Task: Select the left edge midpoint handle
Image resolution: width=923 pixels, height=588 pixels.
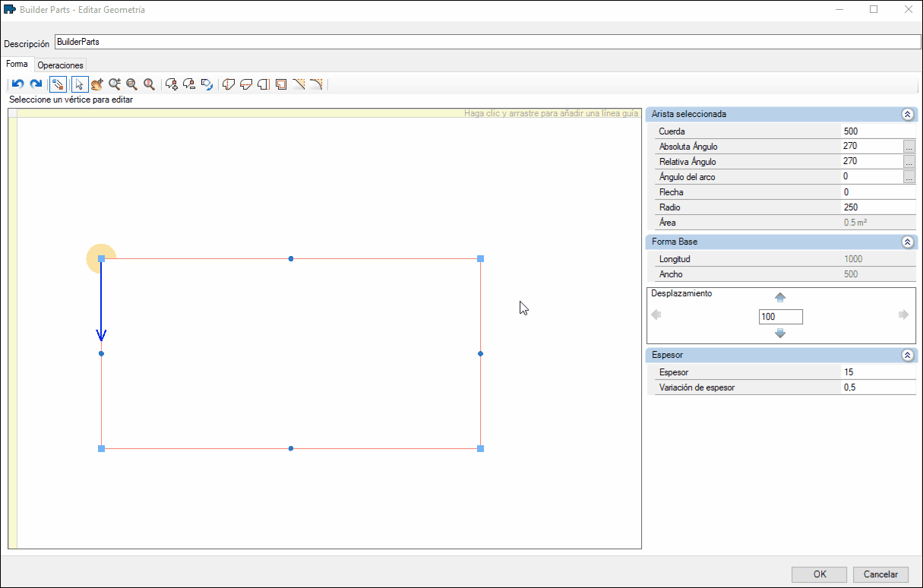Action: (x=101, y=354)
